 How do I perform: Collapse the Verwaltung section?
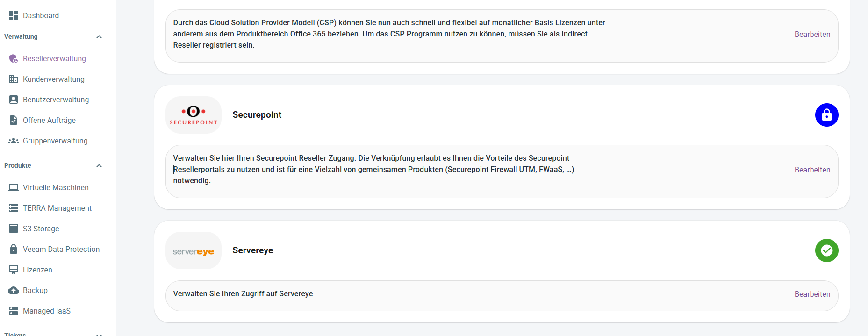click(99, 37)
